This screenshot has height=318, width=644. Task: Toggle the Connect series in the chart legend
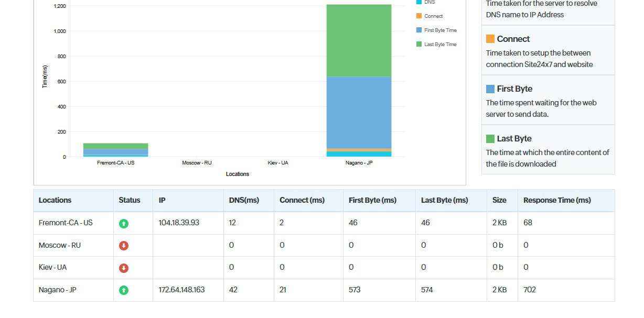coord(430,16)
